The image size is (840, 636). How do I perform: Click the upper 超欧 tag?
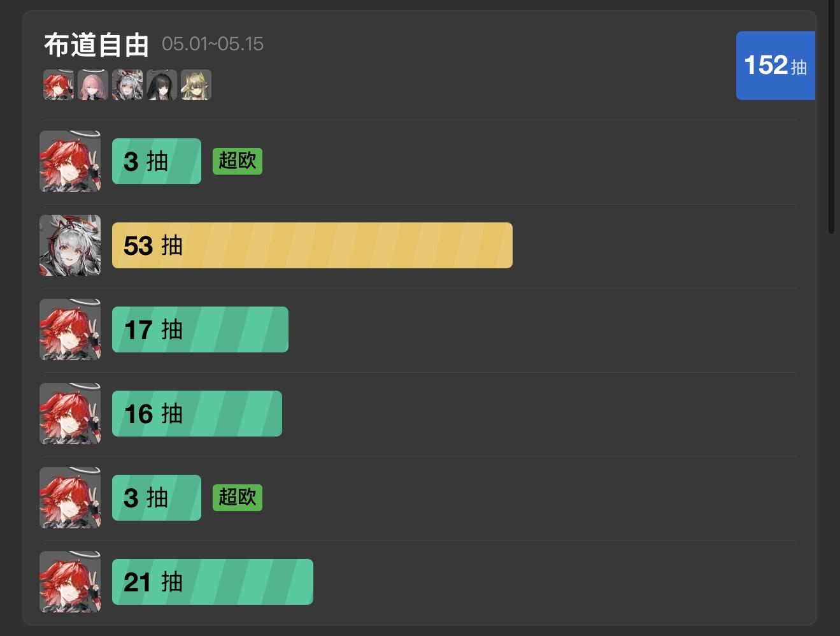click(237, 161)
